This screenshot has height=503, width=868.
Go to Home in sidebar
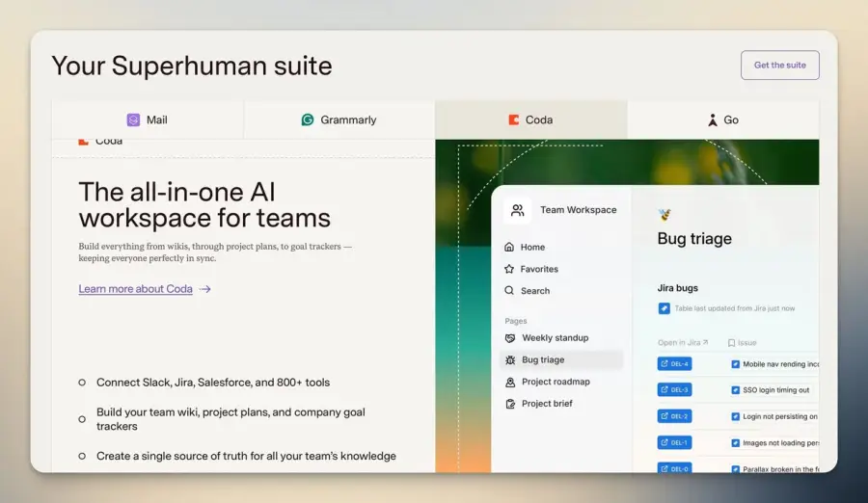point(532,248)
